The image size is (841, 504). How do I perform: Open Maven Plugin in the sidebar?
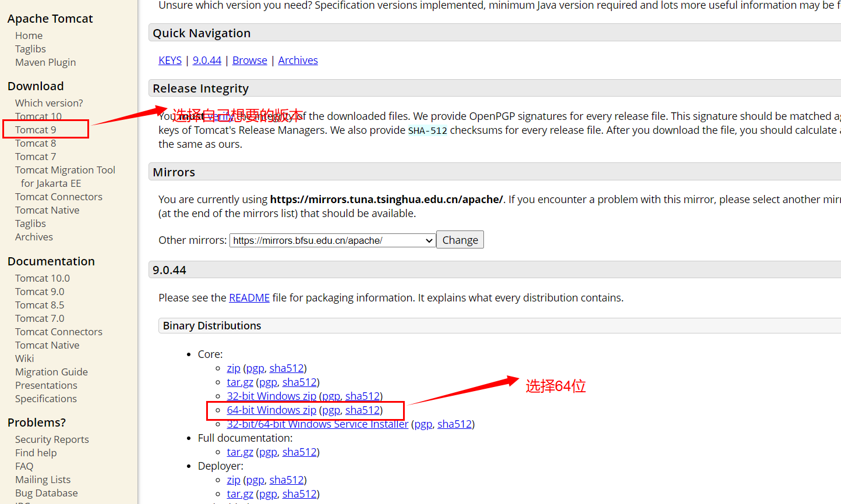pyautogui.click(x=45, y=62)
